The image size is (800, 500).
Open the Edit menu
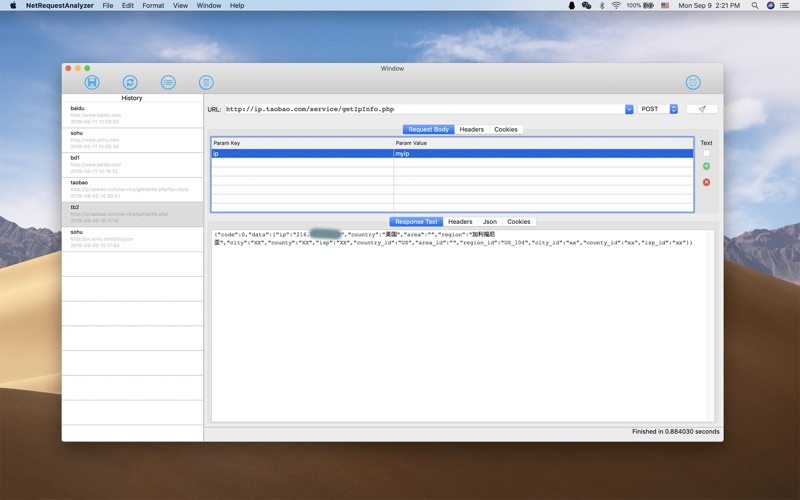tap(128, 6)
